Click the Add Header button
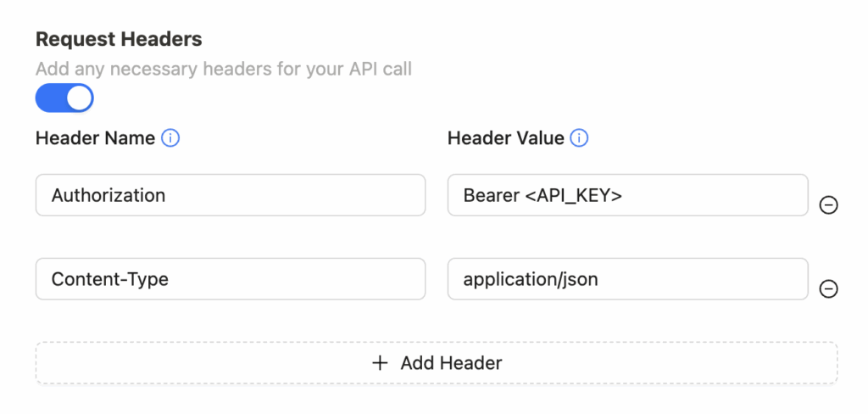Screen dimensions: 868x414 pyautogui.click(x=437, y=363)
